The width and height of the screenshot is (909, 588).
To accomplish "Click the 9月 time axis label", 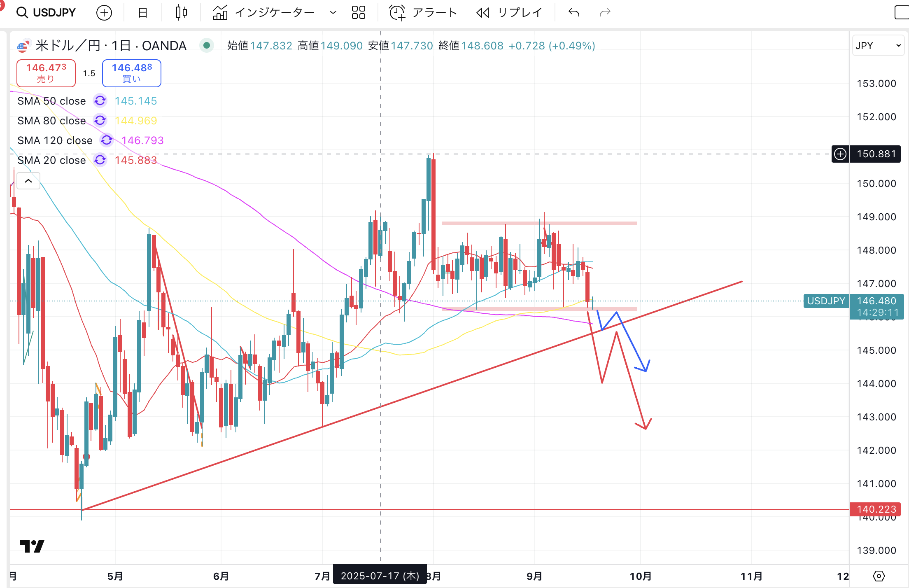I will pos(534,576).
